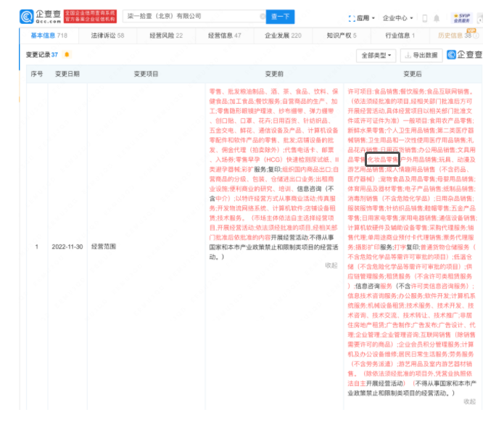Image resolution: width=504 pixels, height=428 pixels.
Task: Switch to the 经营信息 tab
Action: [224, 36]
